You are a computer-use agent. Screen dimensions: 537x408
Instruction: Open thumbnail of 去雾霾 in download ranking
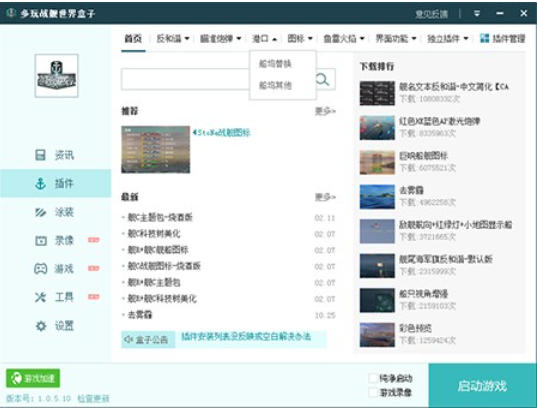click(x=377, y=197)
